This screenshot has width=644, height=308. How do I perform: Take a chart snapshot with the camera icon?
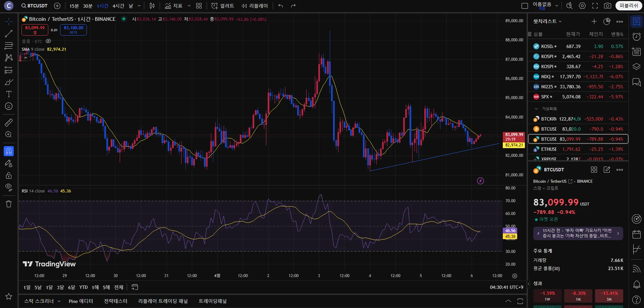(x=607, y=6)
